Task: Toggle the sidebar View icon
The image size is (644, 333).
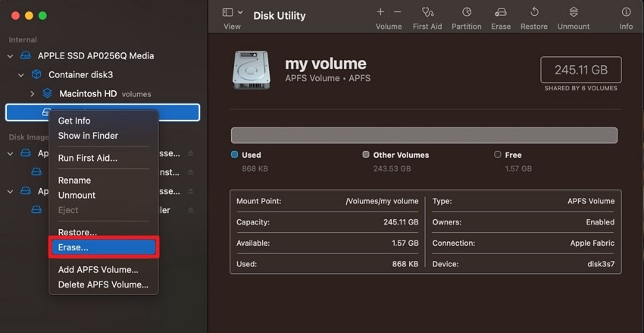Action: pyautogui.click(x=227, y=12)
